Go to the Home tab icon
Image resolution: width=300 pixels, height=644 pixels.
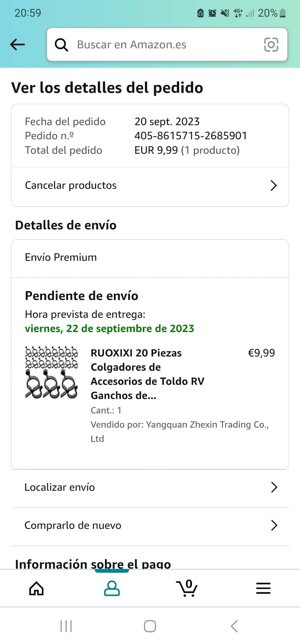(x=37, y=588)
